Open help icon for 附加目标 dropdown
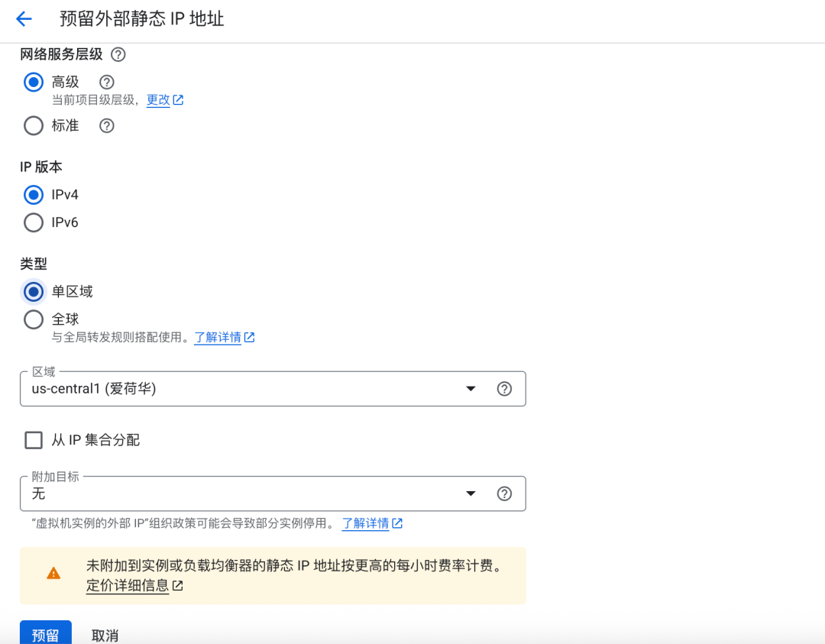825x644 pixels. coord(504,494)
